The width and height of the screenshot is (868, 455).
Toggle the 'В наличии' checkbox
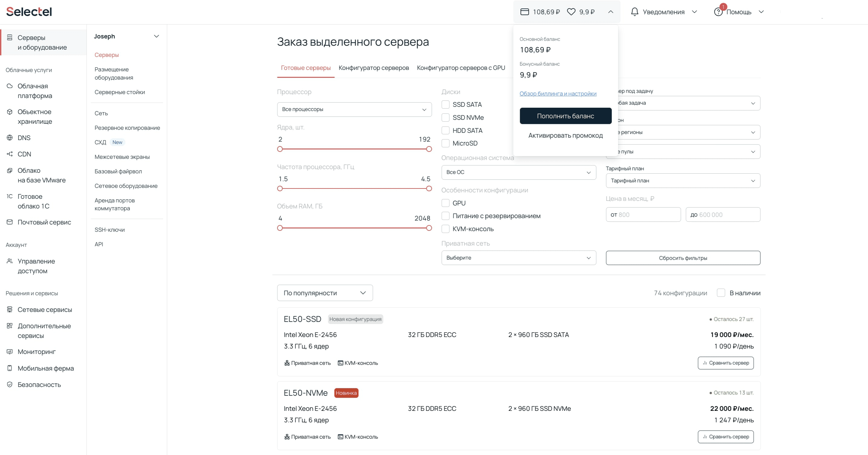(721, 293)
